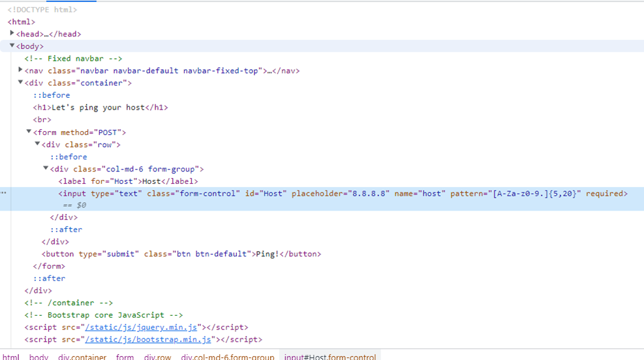
Task: Collapse the col-md-6 form-group div
Action: (x=46, y=168)
